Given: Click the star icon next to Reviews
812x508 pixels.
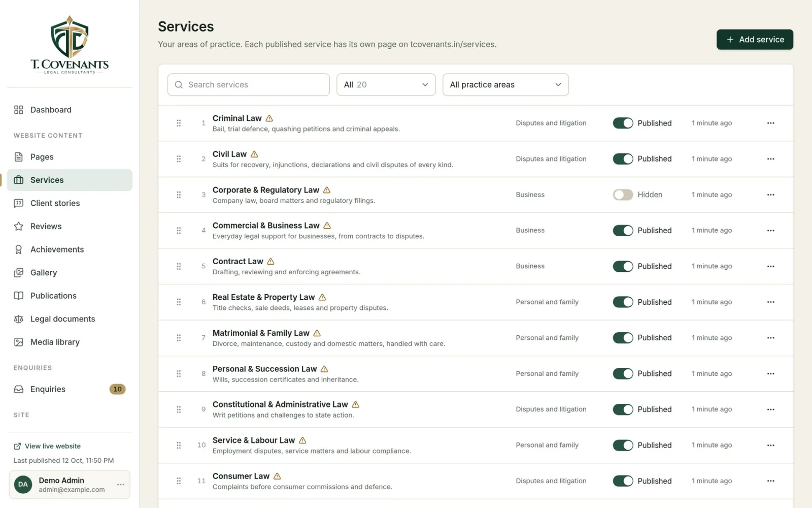Looking at the screenshot, I should pos(19,226).
